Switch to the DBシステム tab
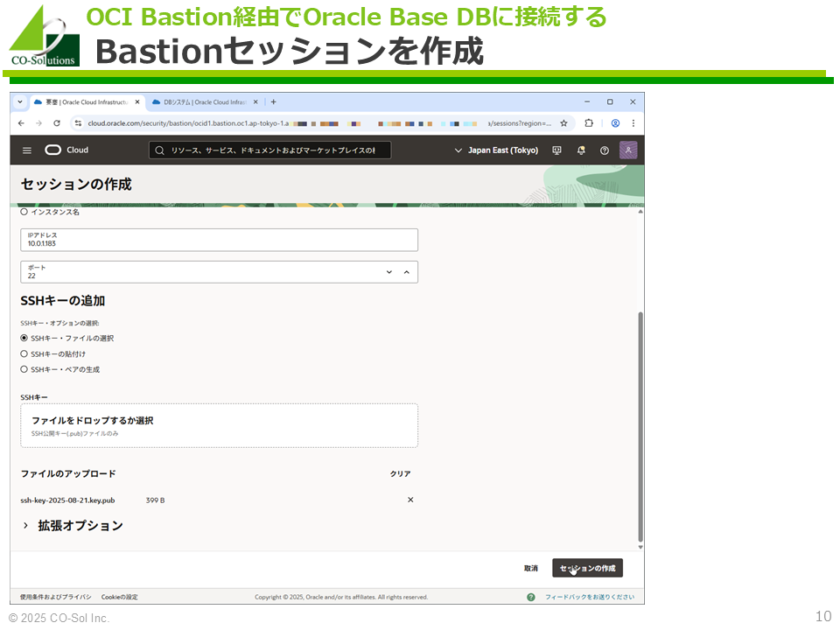This screenshot has height=630, width=840. pyautogui.click(x=205, y=101)
